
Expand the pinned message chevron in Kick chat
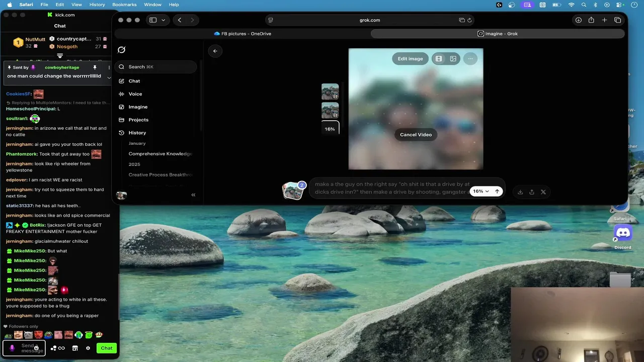tap(109, 77)
